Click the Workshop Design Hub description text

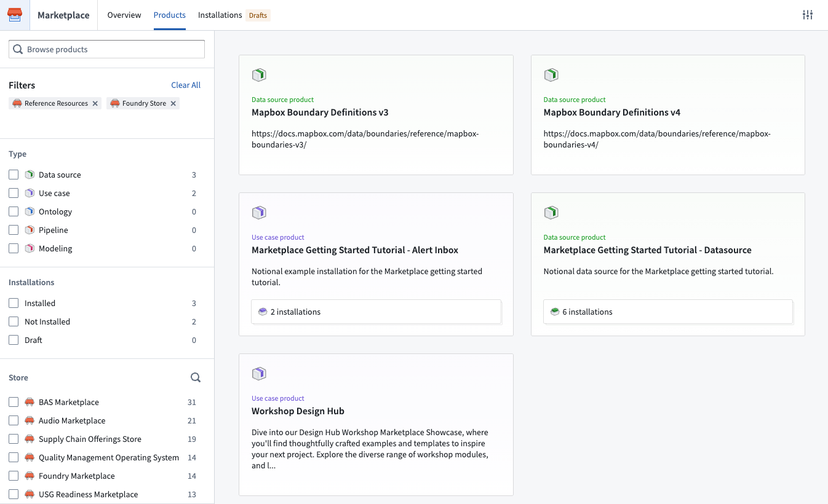click(370, 449)
